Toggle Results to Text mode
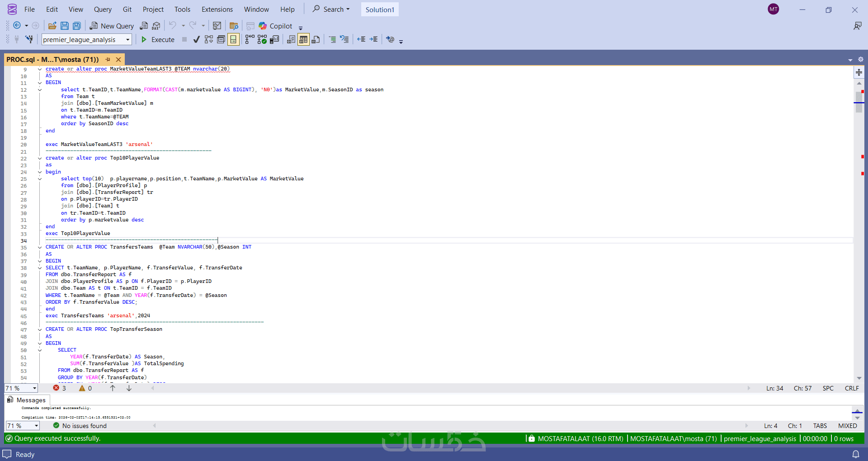The image size is (868, 461). point(291,39)
